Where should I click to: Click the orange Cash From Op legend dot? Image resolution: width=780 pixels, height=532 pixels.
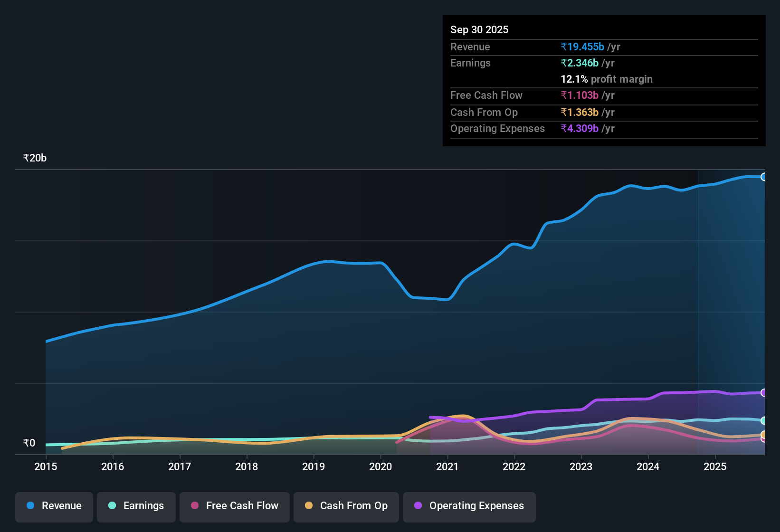[x=309, y=506]
